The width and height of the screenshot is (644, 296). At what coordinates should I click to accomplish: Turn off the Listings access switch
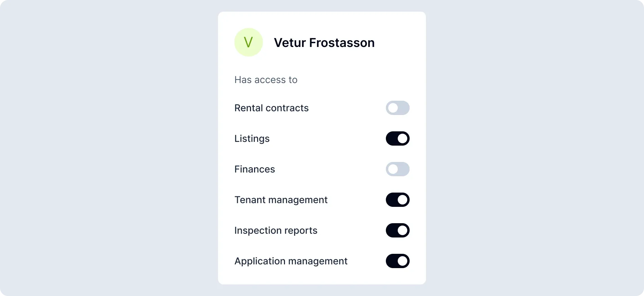(x=397, y=138)
